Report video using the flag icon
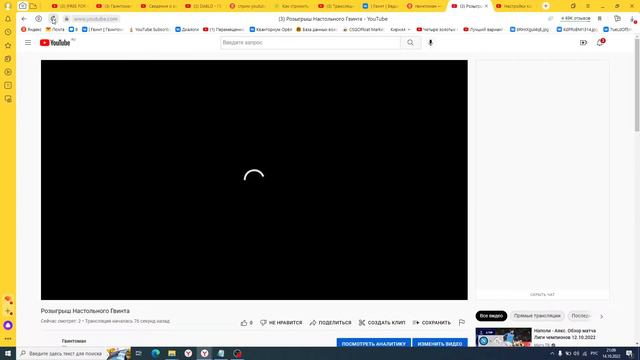 tap(462, 322)
